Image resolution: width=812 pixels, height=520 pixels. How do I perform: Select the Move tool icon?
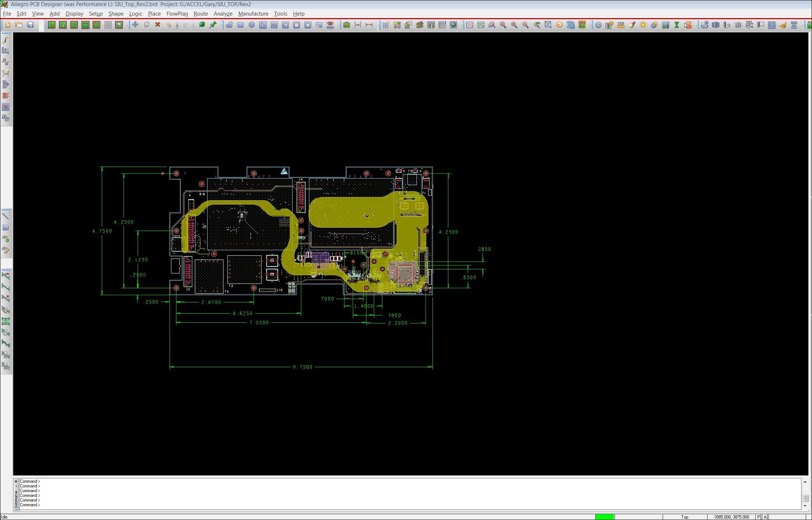(x=135, y=25)
